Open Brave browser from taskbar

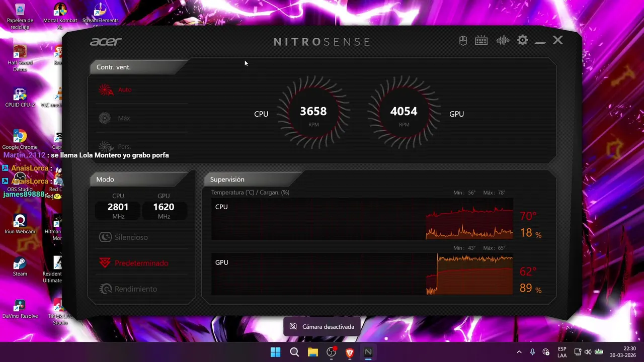350,352
